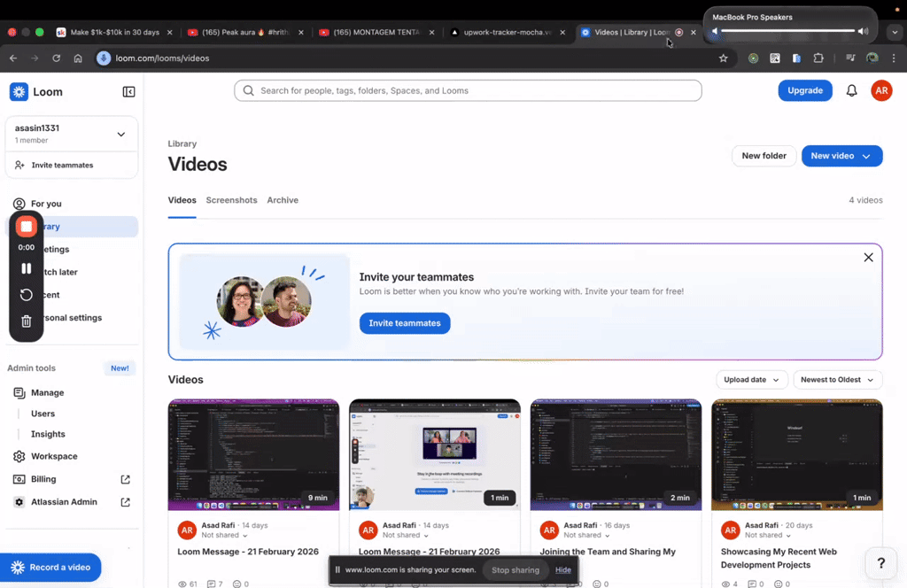The image size is (907, 588).
Task: Click the comments icon on first video card
Action: point(211,584)
